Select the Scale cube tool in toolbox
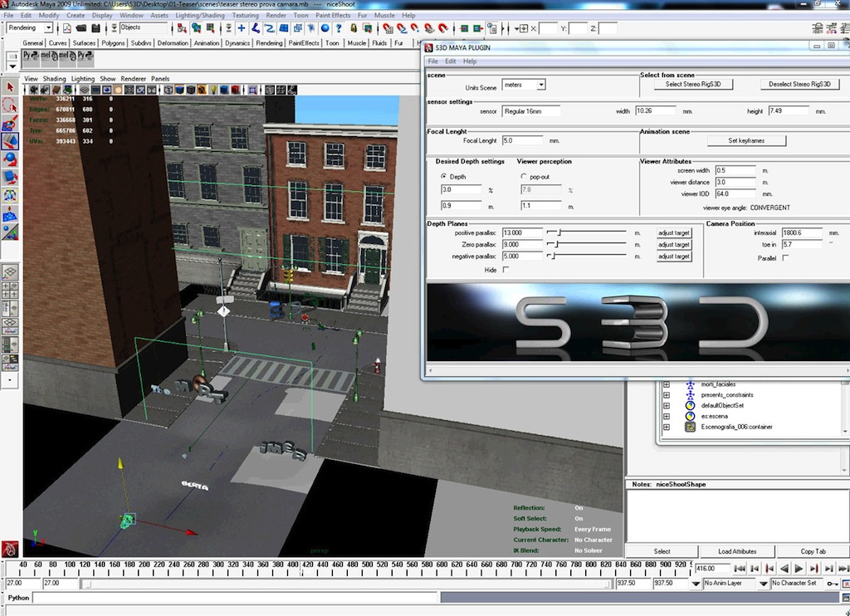The image size is (850, 616). coord(10,178)
